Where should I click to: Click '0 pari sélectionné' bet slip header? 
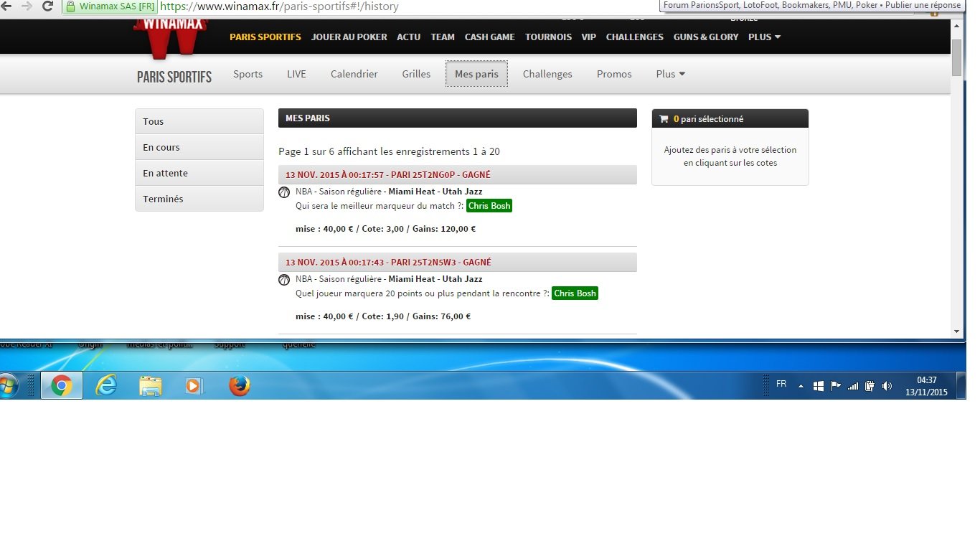tap(730, 119)
